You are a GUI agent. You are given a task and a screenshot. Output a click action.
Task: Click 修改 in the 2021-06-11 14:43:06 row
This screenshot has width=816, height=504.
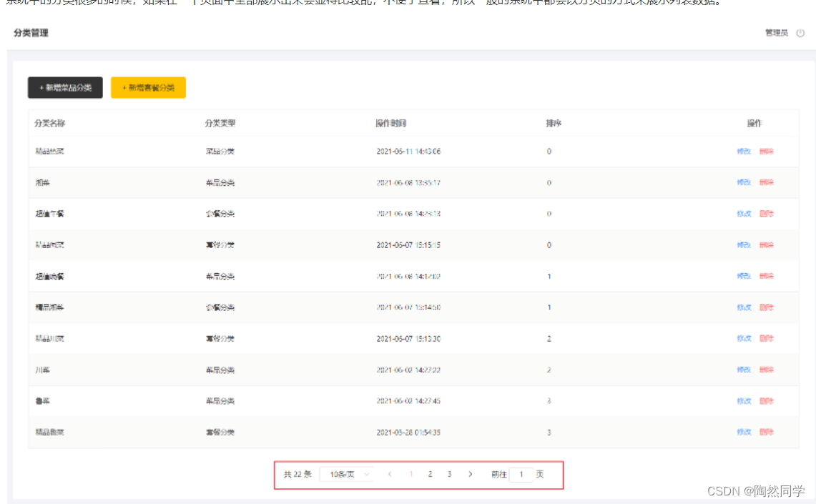pos(744,152)
